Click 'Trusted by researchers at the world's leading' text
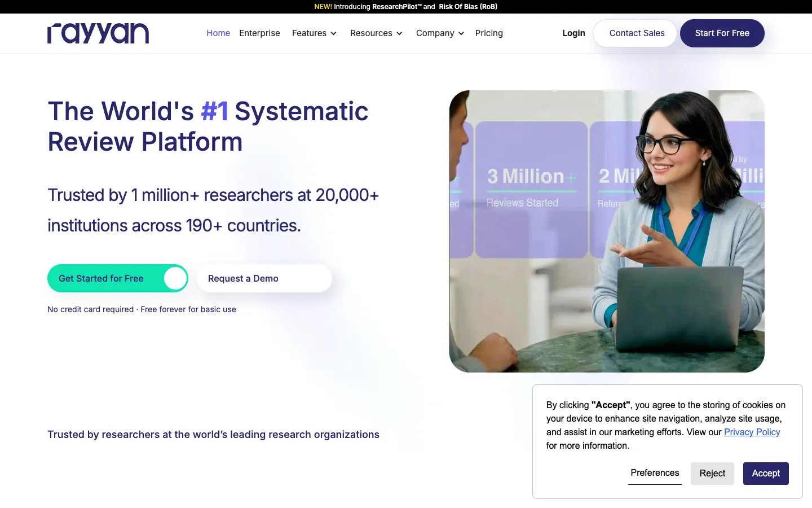812x508 pixels. coord(214,435)
